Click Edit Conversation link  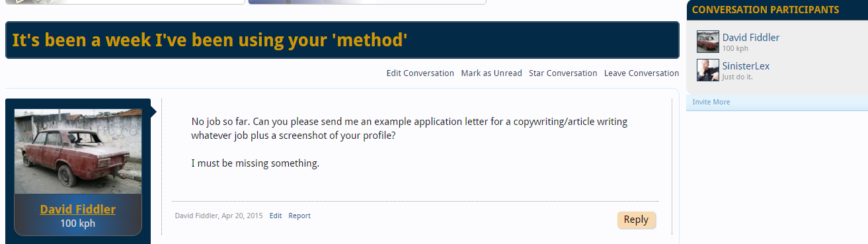click(420, 73)
